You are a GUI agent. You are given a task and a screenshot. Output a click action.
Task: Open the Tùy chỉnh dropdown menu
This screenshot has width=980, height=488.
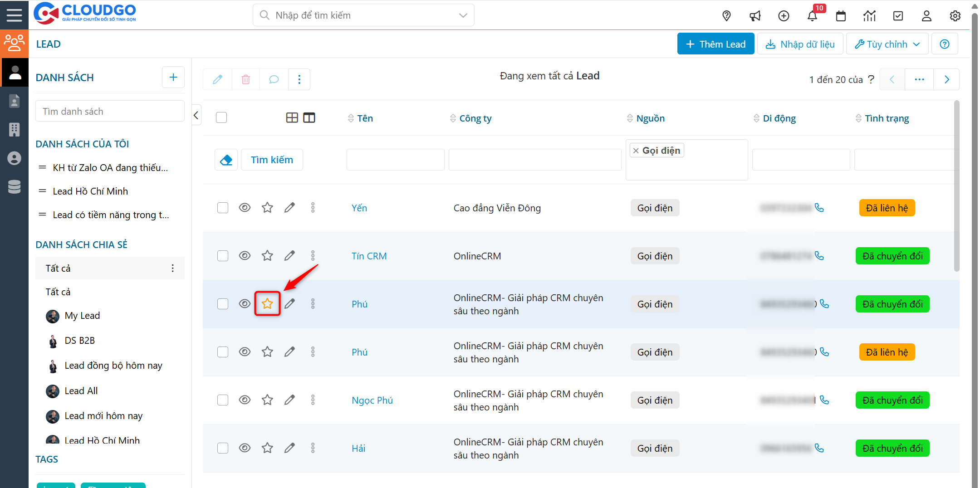tap(887, 44)
